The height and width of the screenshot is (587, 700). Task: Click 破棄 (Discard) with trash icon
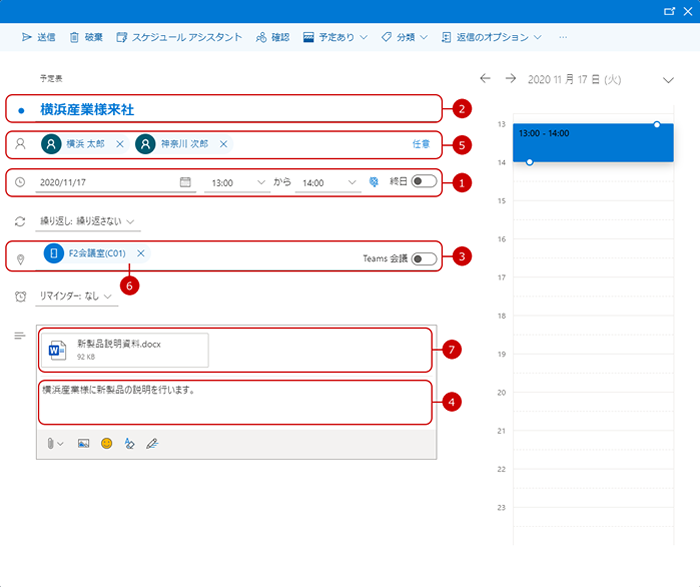[x=86, y=37]
